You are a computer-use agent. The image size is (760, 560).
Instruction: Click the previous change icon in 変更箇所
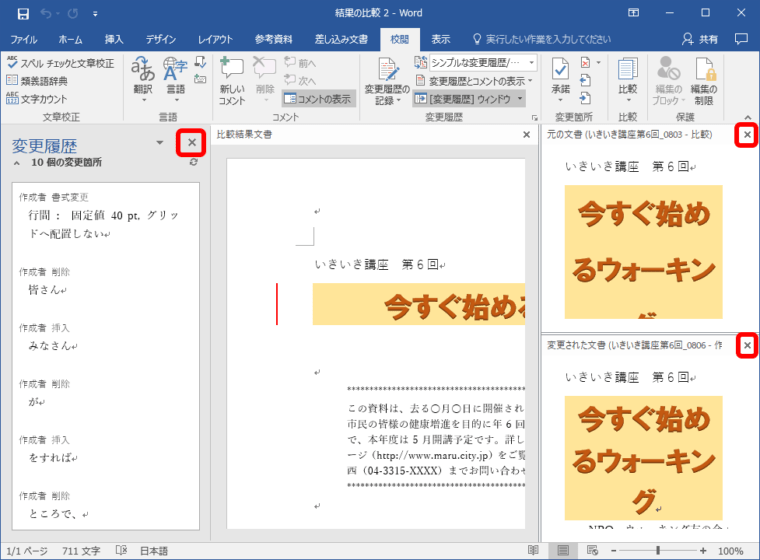pos(586,80)
